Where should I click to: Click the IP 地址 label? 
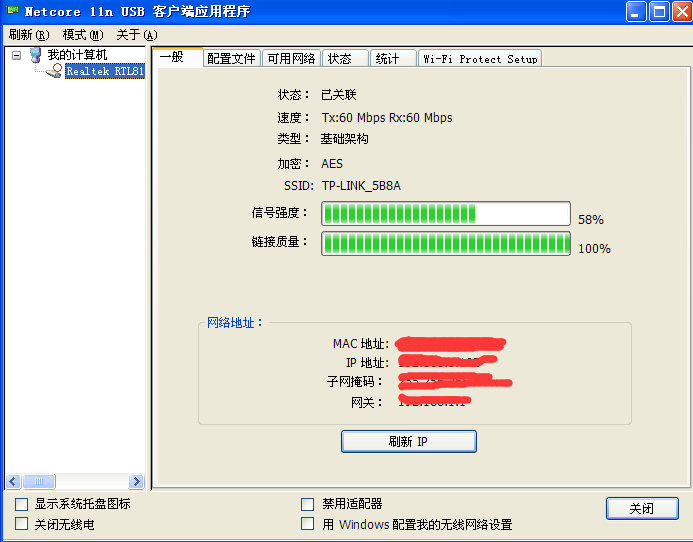pyautogui.click(x=367, y=363)
